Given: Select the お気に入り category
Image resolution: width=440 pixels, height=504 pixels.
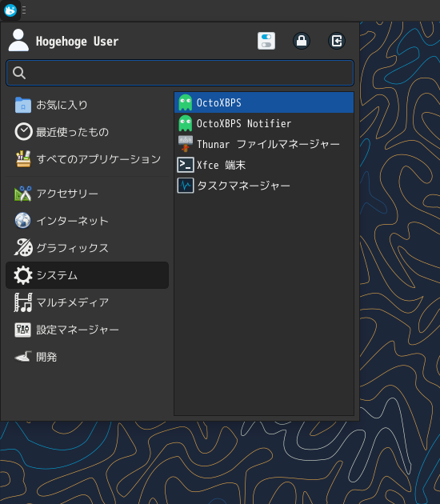Looking at the screenshot, I should pos(87,105).
